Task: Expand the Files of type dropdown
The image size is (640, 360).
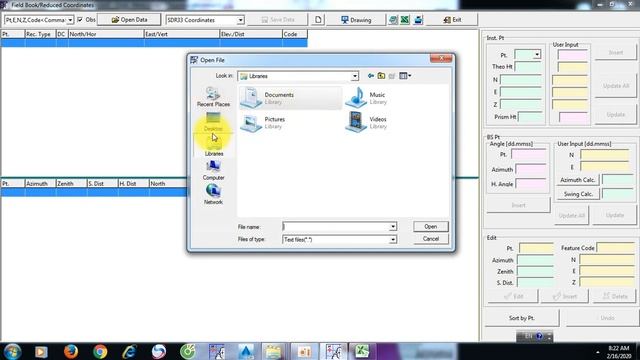Action: [393, 240]
